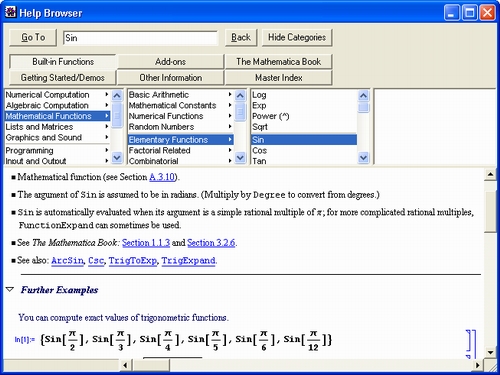
Task: Collapse the Further Examples section triangle
Action: 10,289
